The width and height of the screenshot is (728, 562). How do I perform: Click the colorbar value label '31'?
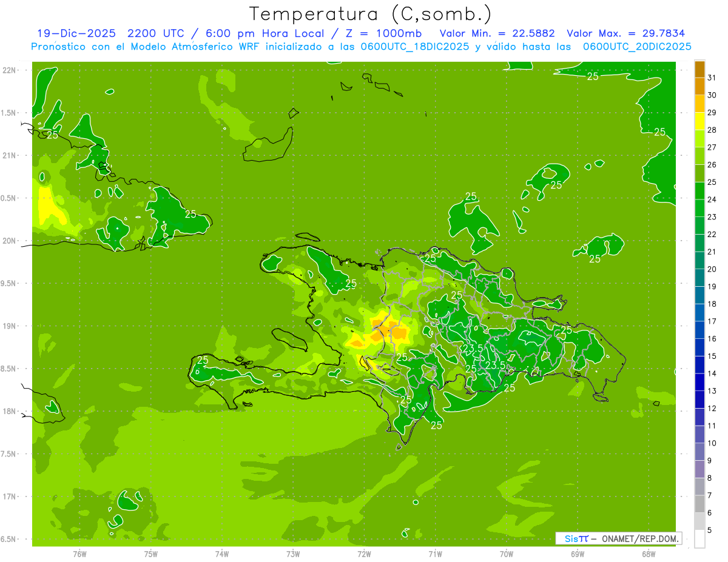(x=712, y=78)
